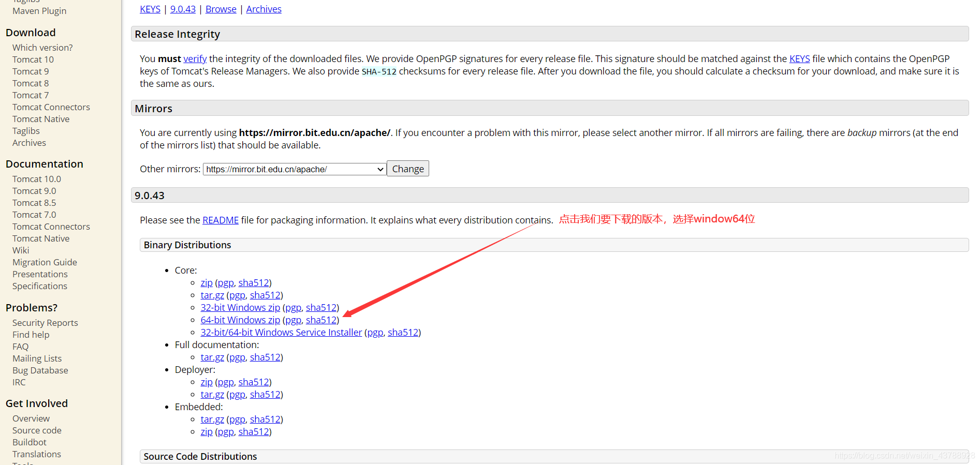Viewport: 980px width, 465px height.
Task: Open the Wiki link
Action: pyautogui.click(x=21, y=250)
